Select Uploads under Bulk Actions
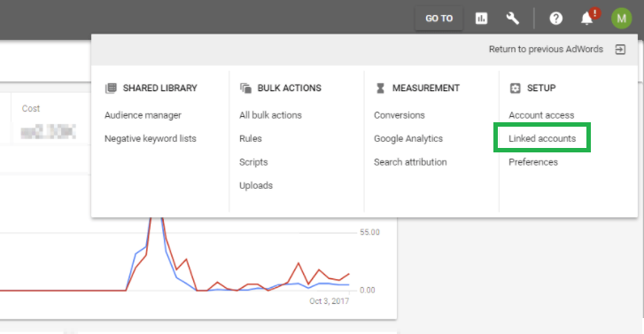The image size is (644, 334). coord(256,185)
